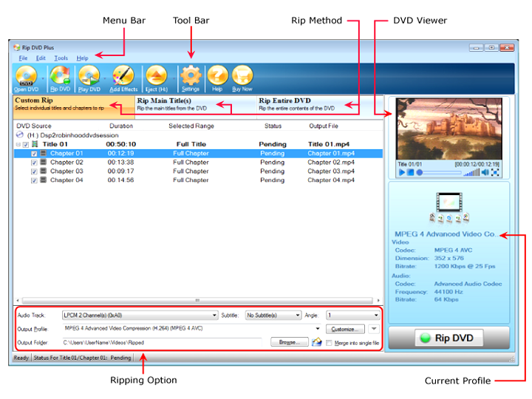Collapse the Title 01 tree node
The image size is (532, 399).
tap(18, 145)
